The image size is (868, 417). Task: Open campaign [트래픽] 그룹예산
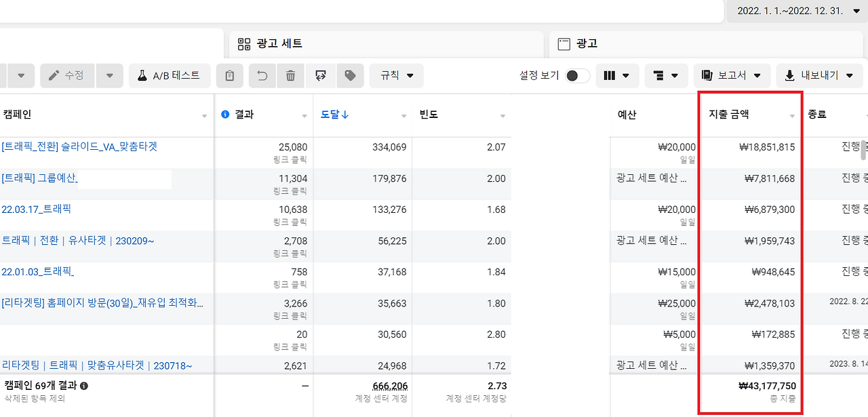tap(39, 178)
